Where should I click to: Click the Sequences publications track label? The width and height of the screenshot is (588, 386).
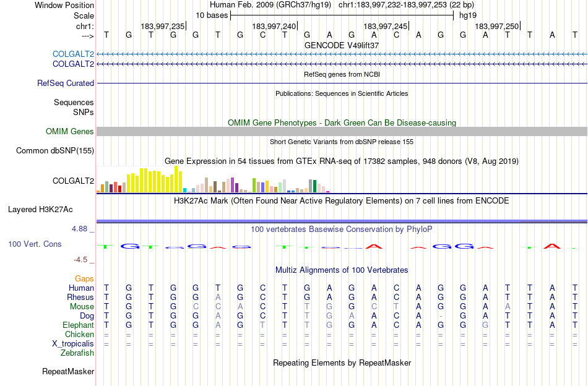(74, 102)
